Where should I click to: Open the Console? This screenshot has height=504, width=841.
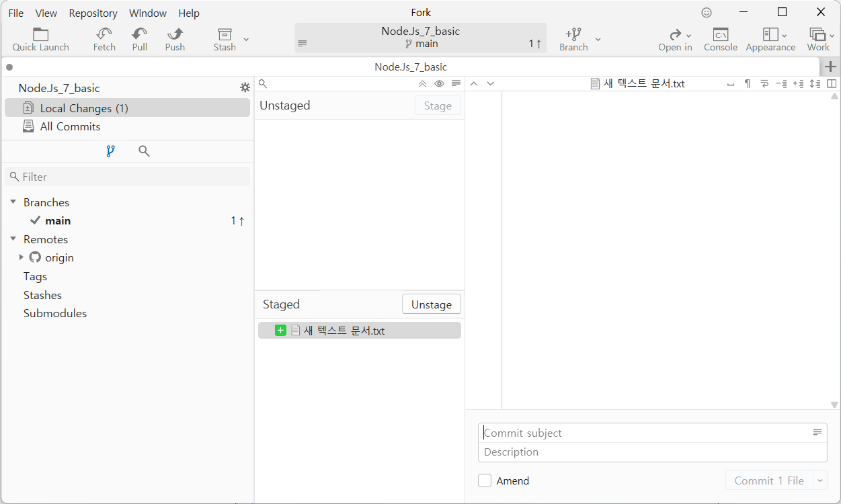[721, 40]
